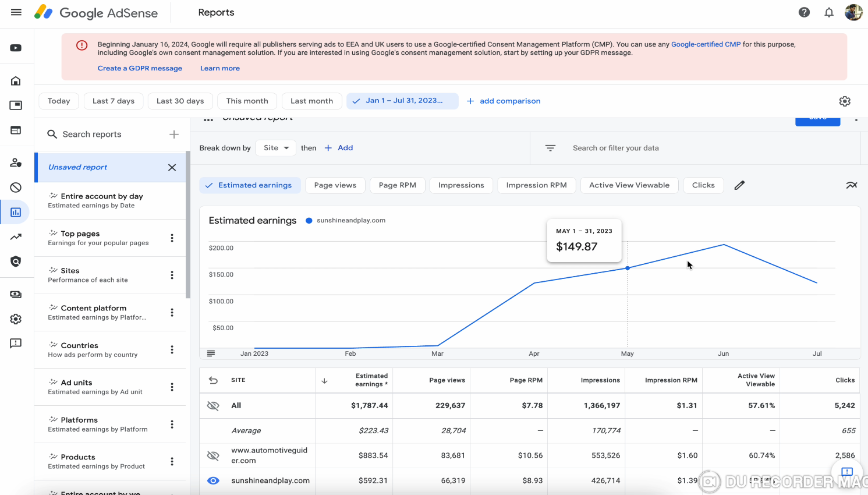This screenshot has width=868, height=495.
Task: Open Sites report more options
Action: click(172, 275)
